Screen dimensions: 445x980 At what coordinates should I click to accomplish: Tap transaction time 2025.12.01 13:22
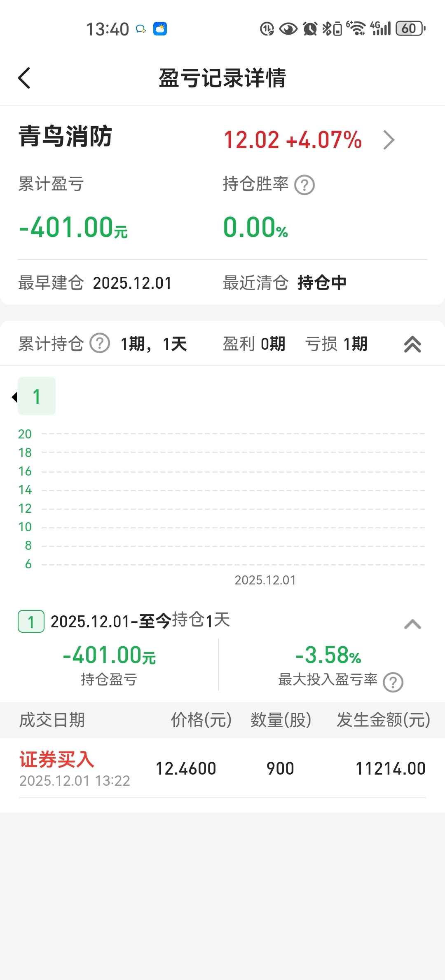75,781
